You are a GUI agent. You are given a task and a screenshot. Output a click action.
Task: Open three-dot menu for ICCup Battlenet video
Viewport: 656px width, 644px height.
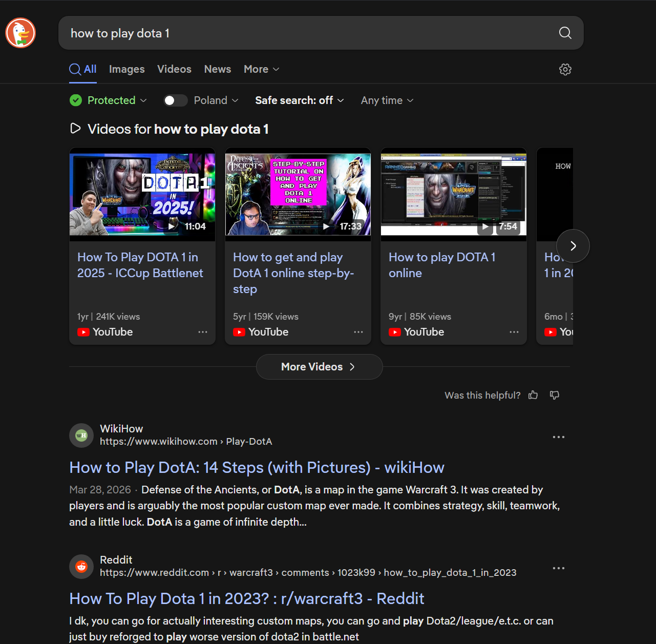coord(203,332)
